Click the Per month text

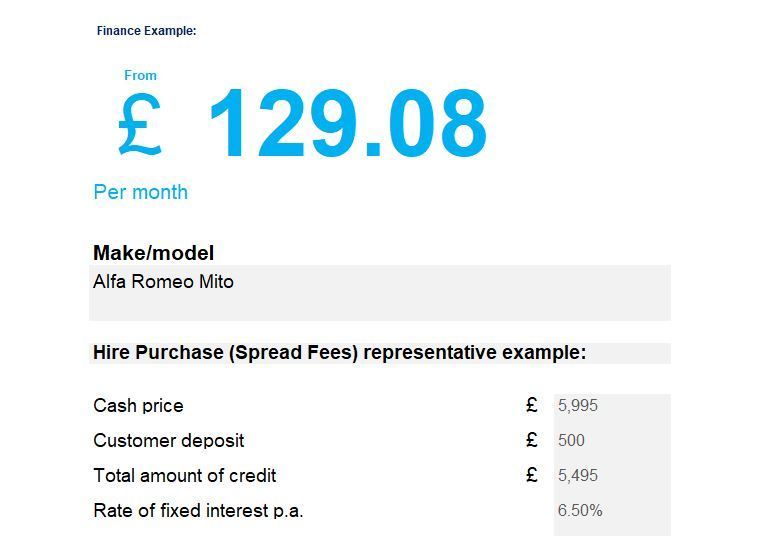(x=140, y=192)
